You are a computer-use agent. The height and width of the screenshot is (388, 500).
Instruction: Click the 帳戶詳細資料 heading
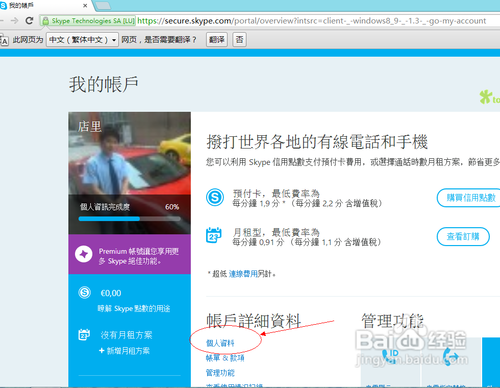click(x=254, y=321)
